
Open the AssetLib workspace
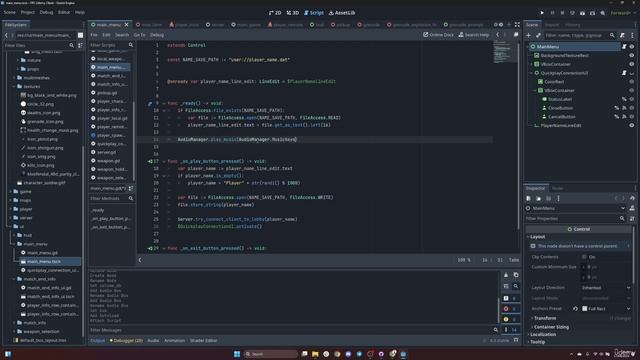[x=342, y=13]
